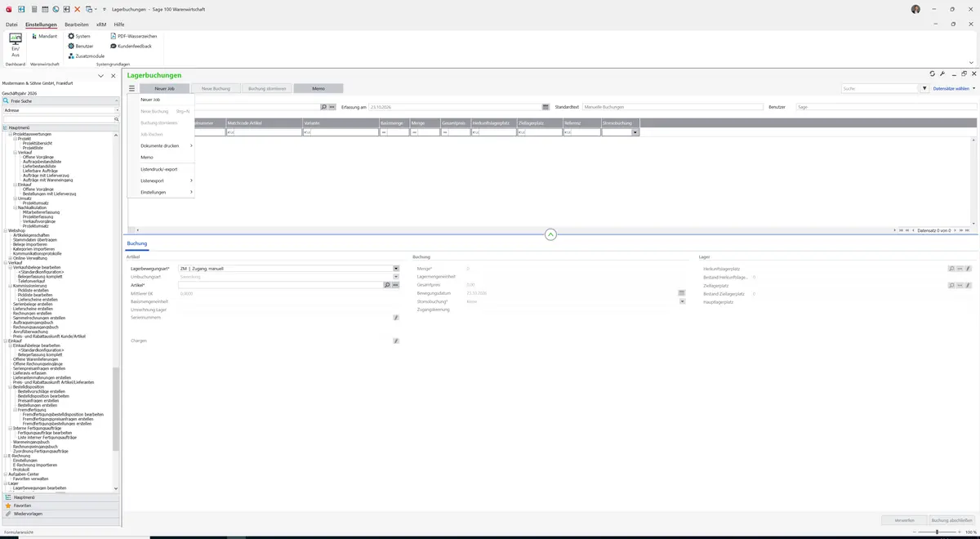Close the left navigation panel with X

point(113,76)
